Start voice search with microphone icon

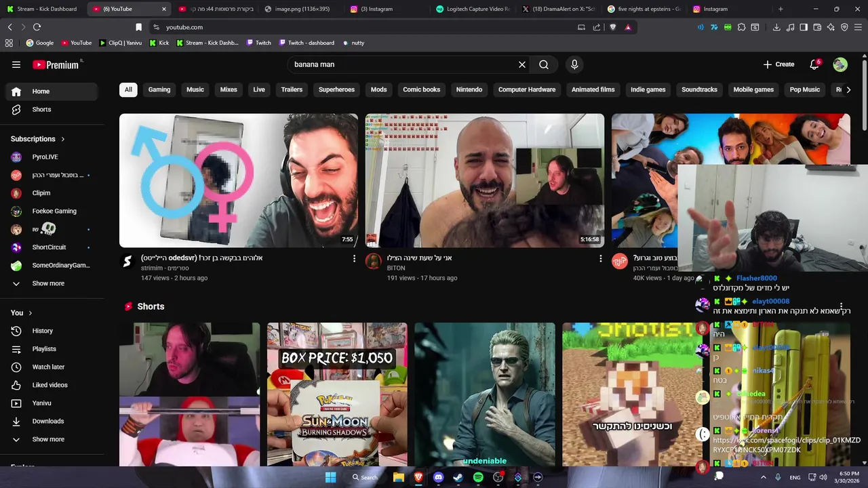pos(574,64)
